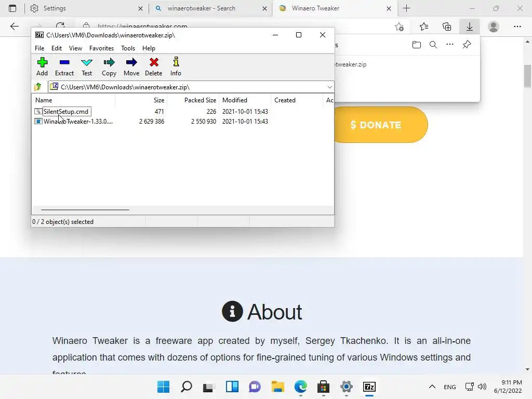This screenshot has height=399, width=532.
Task: Select the WinaeroTweaker-1.33.0 file row
Action: click(x=151, y=122)
